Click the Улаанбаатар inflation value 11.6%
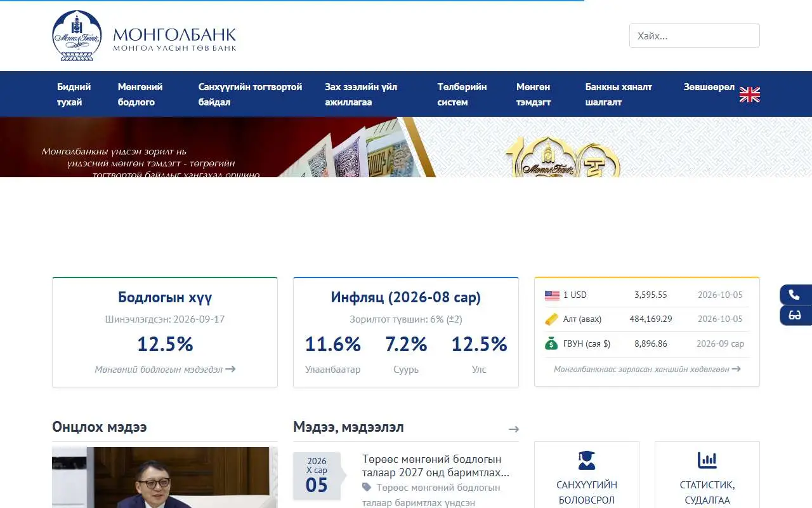812x508 pixels. (332, 344)
